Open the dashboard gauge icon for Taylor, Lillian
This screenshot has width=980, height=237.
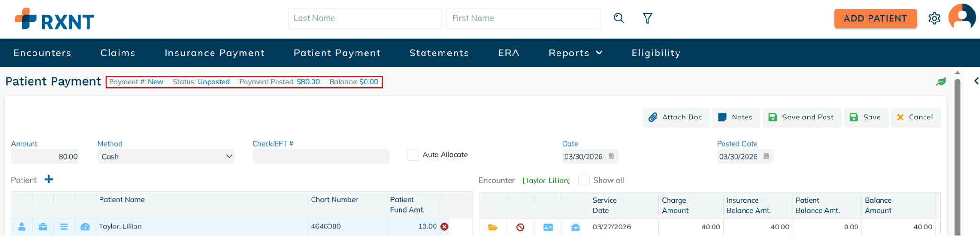85,227
